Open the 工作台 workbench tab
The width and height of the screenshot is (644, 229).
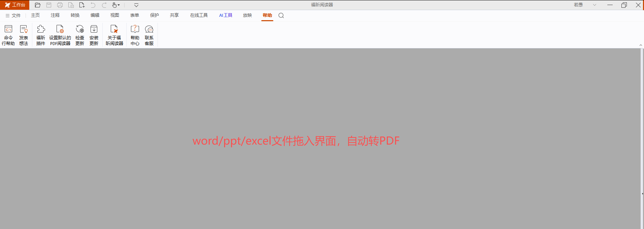click(15, 5)
